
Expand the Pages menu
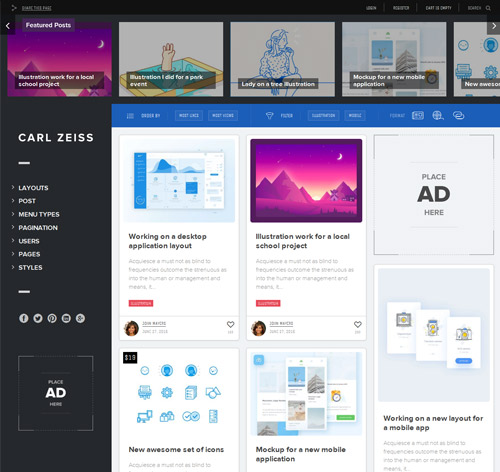click(29, 254)
